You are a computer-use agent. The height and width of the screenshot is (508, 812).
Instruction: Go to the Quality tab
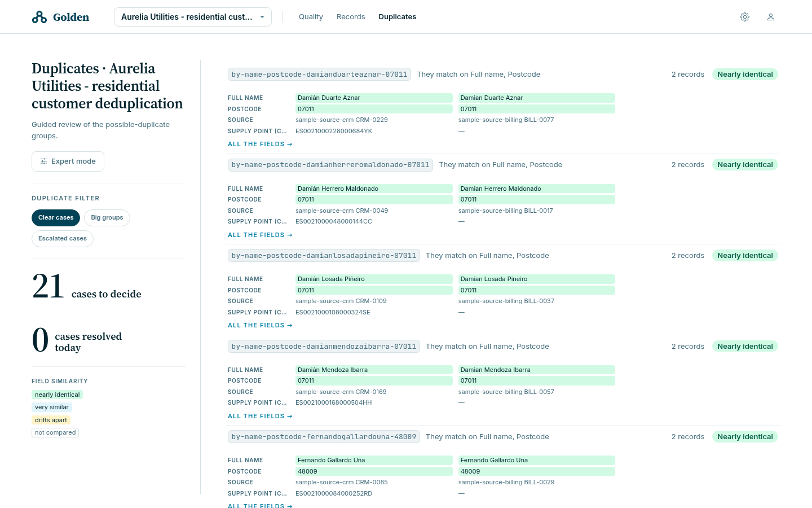click(311, 17)
